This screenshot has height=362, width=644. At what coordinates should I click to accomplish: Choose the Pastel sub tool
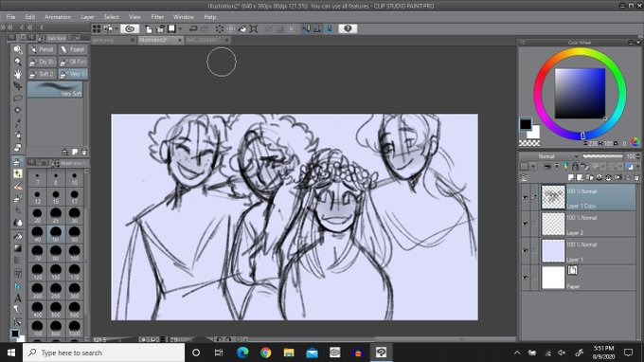(73, 49)
